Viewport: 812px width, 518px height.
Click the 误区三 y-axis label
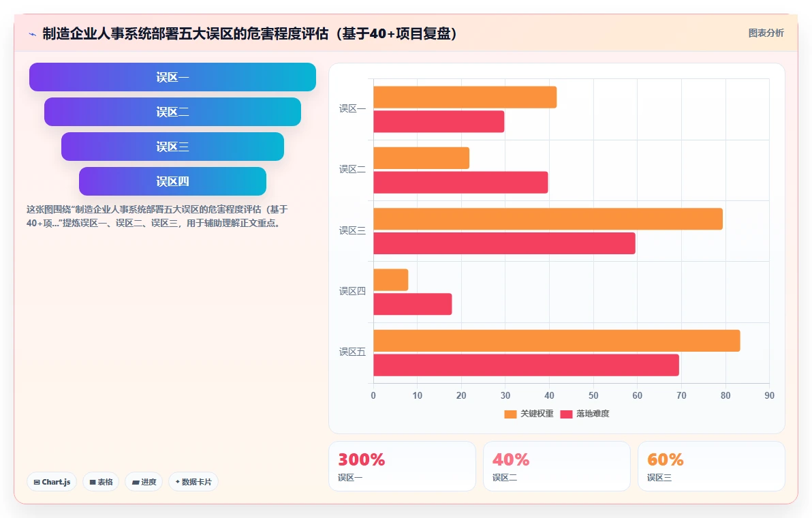352,230
